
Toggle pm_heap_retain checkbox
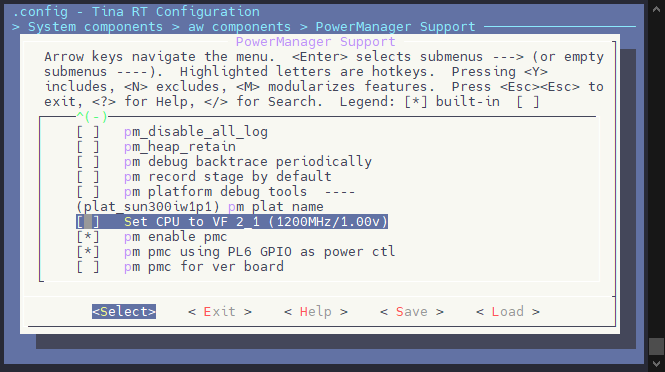pyautogui.click(x=156, y=147)
